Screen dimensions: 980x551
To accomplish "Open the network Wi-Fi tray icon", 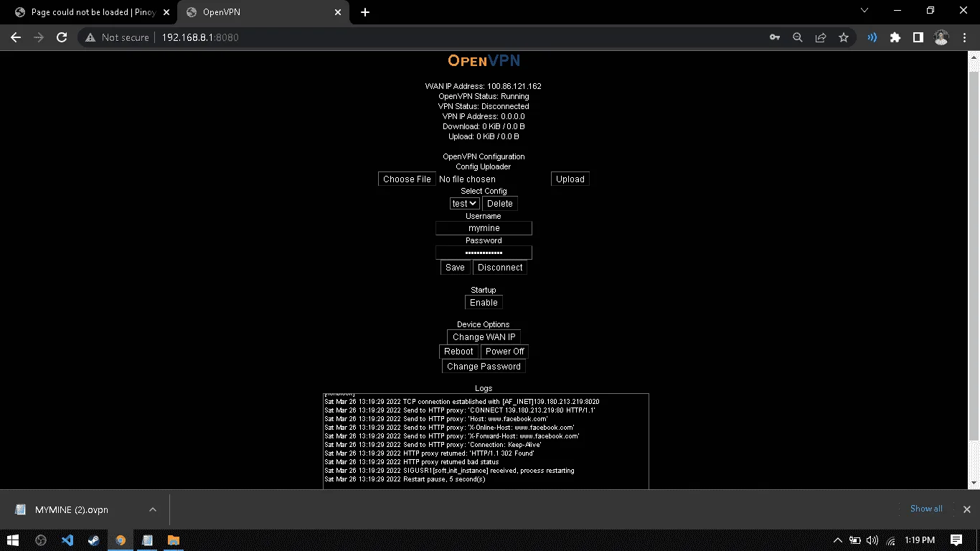I will coord(890,540).
